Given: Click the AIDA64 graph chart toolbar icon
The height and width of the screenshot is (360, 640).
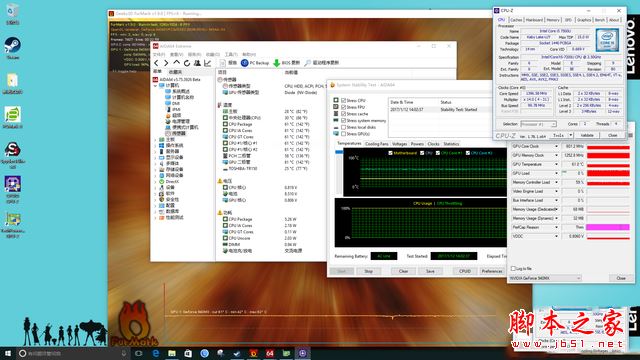Looking at the screenshot, I should pos(208,63).
